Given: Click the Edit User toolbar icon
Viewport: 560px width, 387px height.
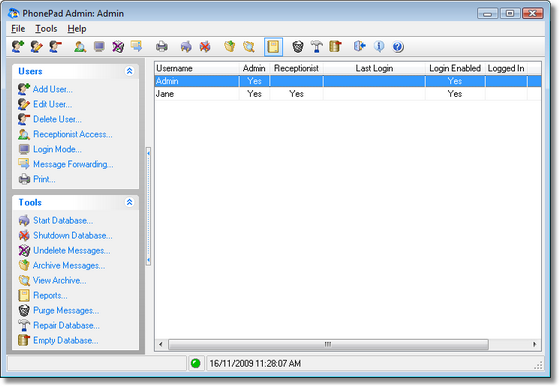Looking at the screenshot, I should click(36, 46).
